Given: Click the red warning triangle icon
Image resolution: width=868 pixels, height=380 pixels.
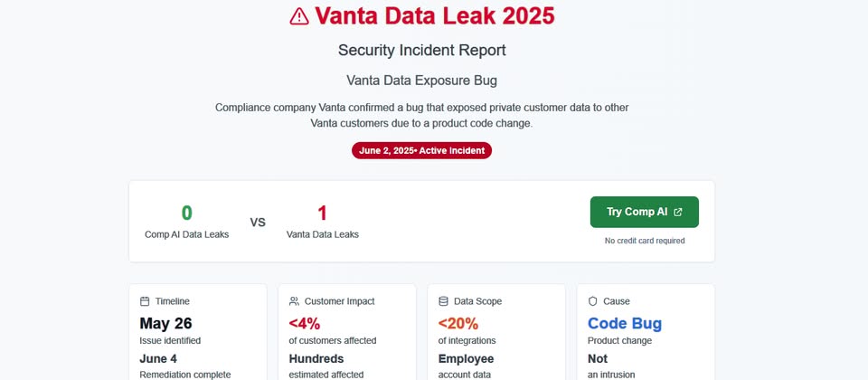Looking at the screenshot, I should (x=299, y=16).
